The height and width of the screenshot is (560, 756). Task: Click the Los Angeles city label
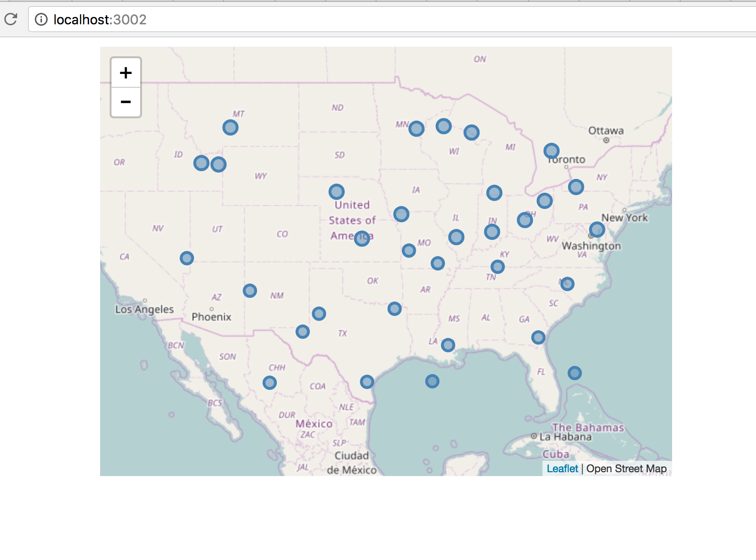pos(144,309)
